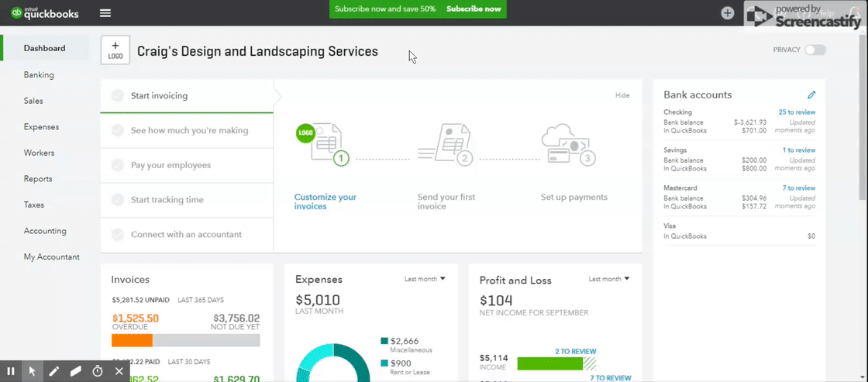
Task: Open Sales from the sidebar
Action: point(33,101)
